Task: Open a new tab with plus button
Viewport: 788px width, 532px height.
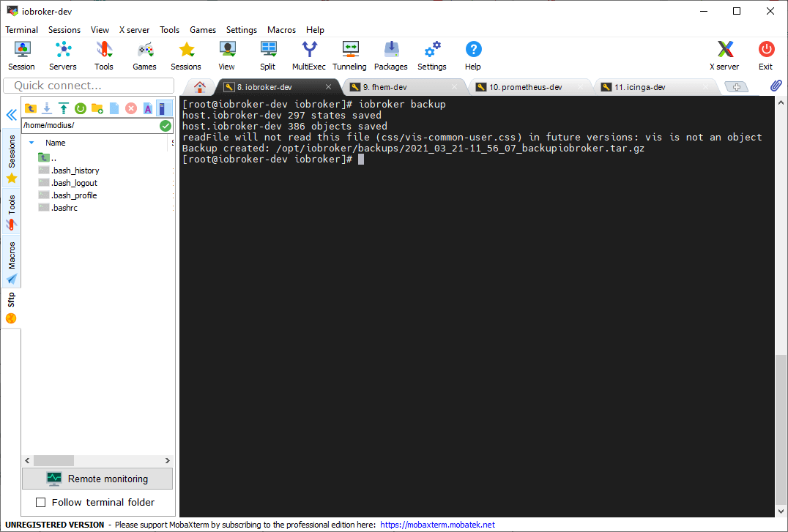Action: (x=736, y=87)
